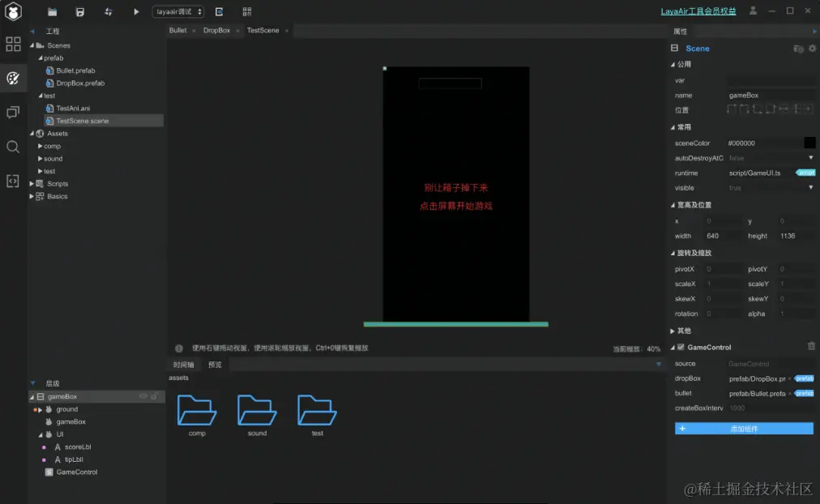Switch to the DropBox tab
Image resolution: width=820 pixels, height=504 pixels.
[216, 30]
